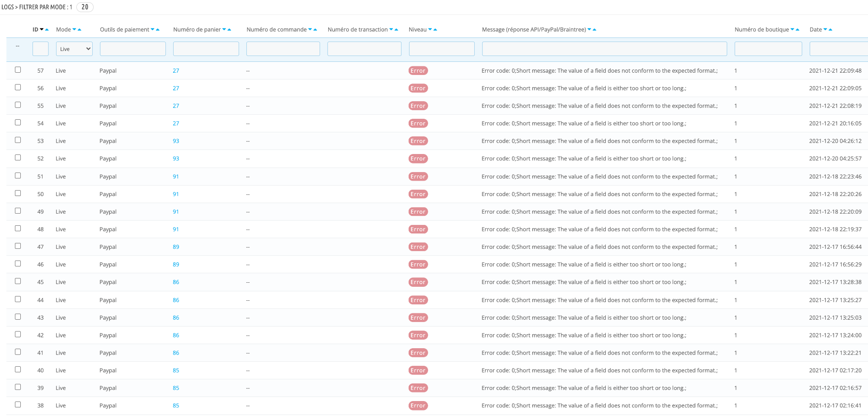Click the error message text in row 43
868x420 pixels.
click(x=584, y=318)
